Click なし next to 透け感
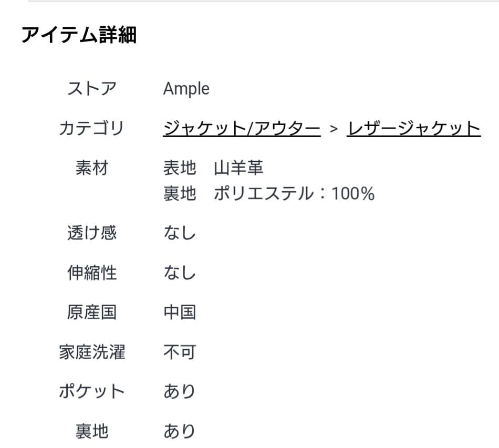Screen dimensions: 499x448 (x=180, y=233)
